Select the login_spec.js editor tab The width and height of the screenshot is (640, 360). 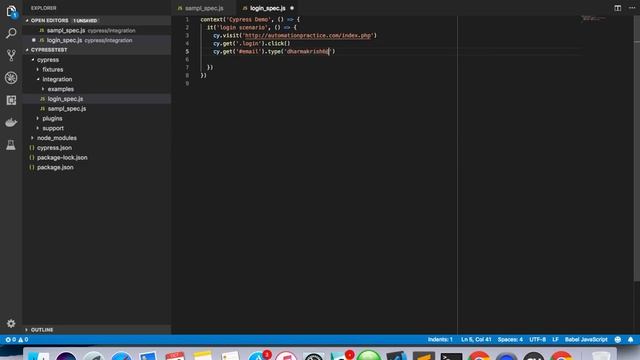pyautogui.click(x=268, y=8)
